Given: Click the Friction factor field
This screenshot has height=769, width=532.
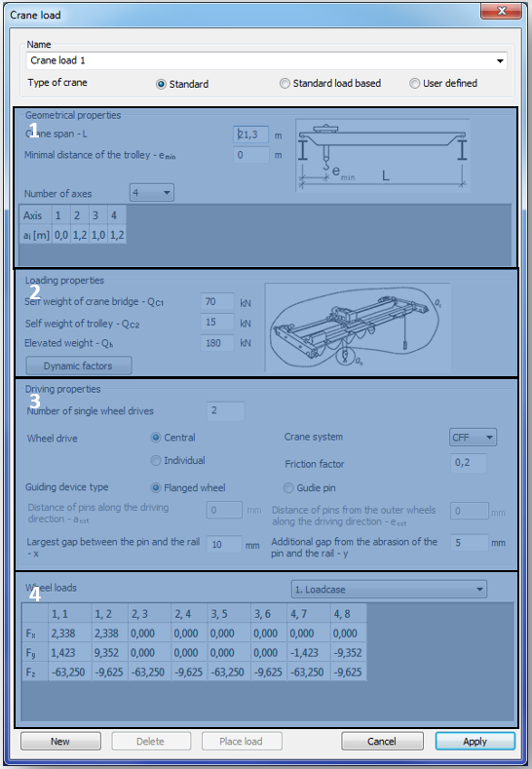Looking at the screenshot, I should click(x=469, y=463).
